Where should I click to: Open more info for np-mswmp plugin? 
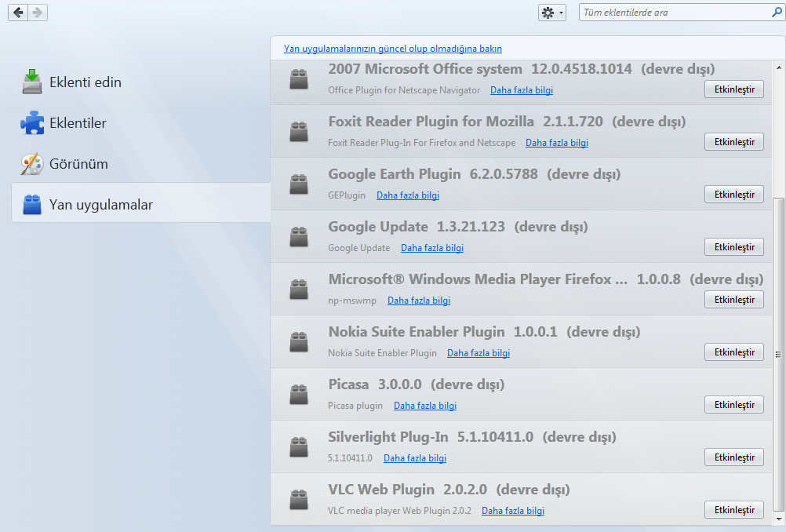419,301
